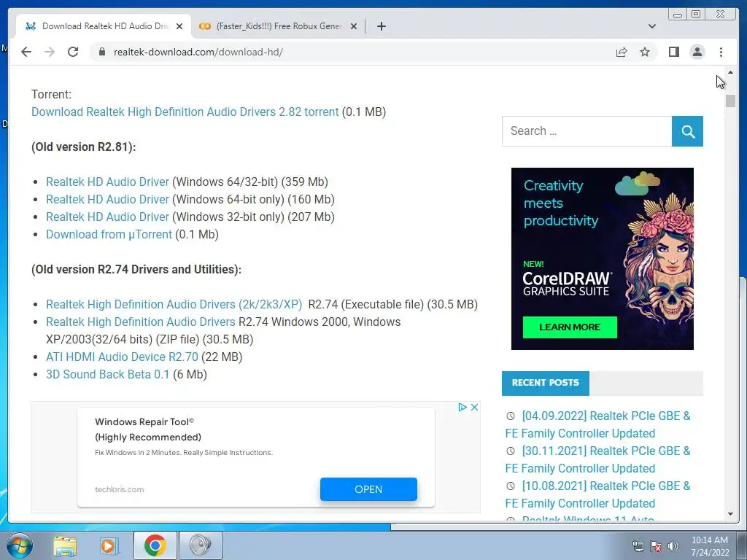Close the Realtek HD Audio tab
747x560 pixels.
179,26
